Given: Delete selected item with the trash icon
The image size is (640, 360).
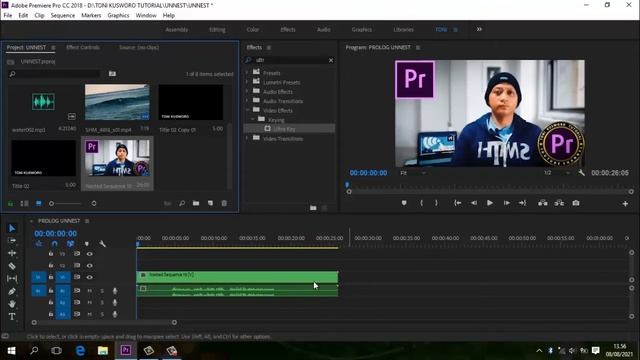Looking at the screenshot, I should click(224, 203).
